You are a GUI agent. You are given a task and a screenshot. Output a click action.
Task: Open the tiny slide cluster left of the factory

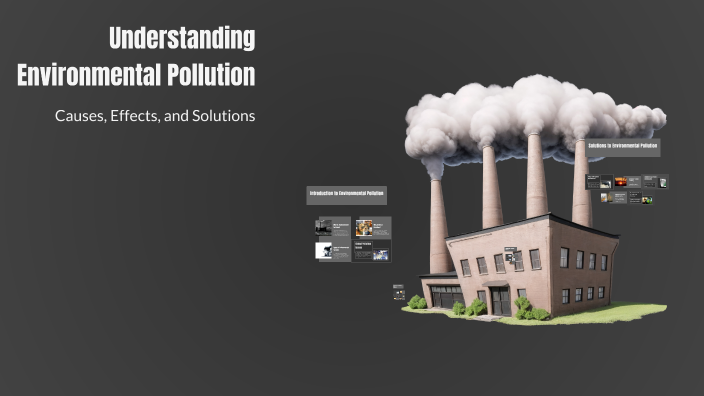tap(399, 292)
